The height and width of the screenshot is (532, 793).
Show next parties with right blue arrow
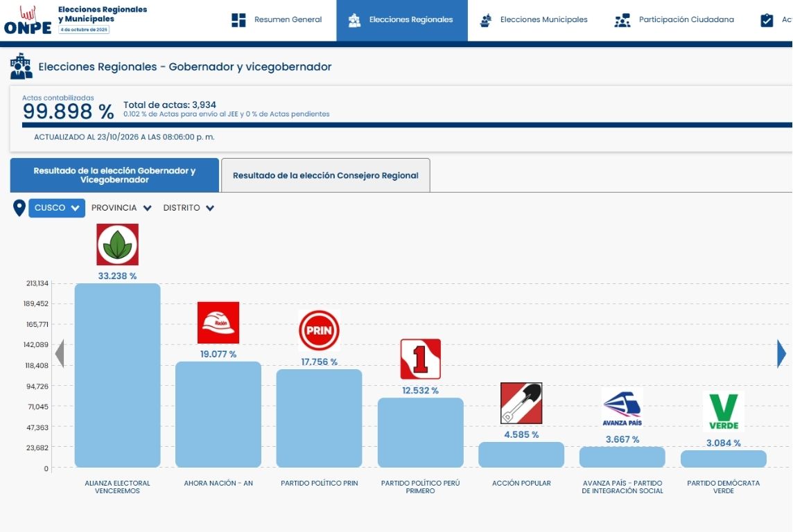pos(781,353)
